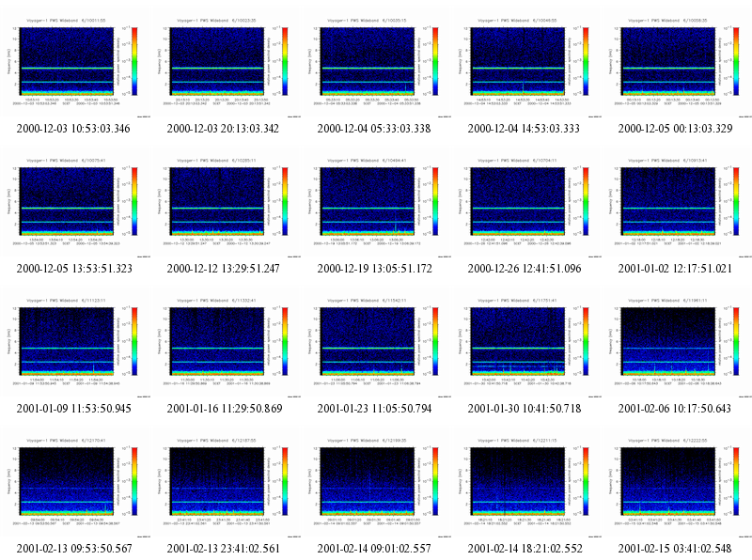Click the caption 2001-01-30 10:41:50.718
This screenshot has height=560, width=752.
(525, 409)
